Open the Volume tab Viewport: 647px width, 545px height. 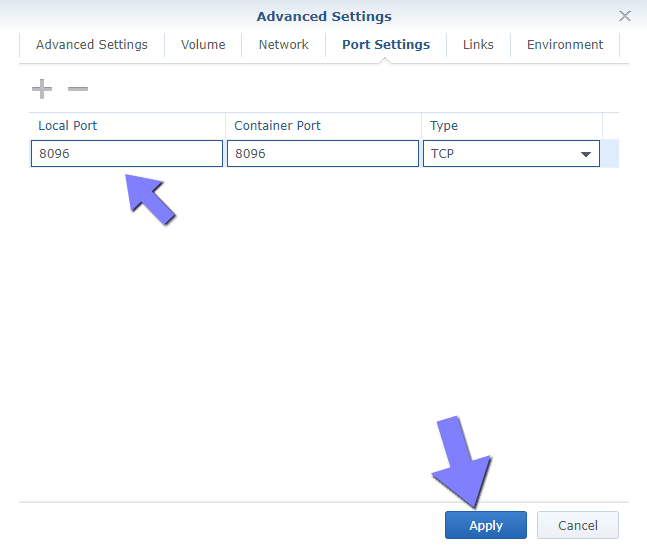[203, 45]
